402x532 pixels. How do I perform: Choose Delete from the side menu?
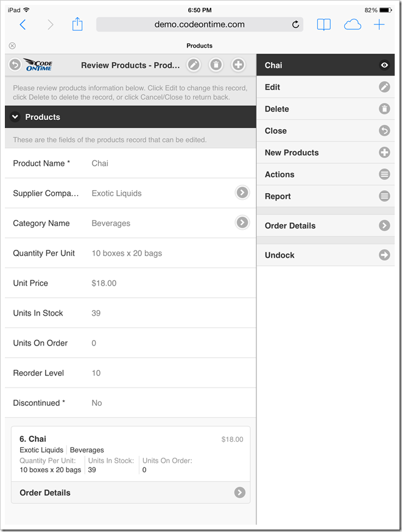(325, 109)
